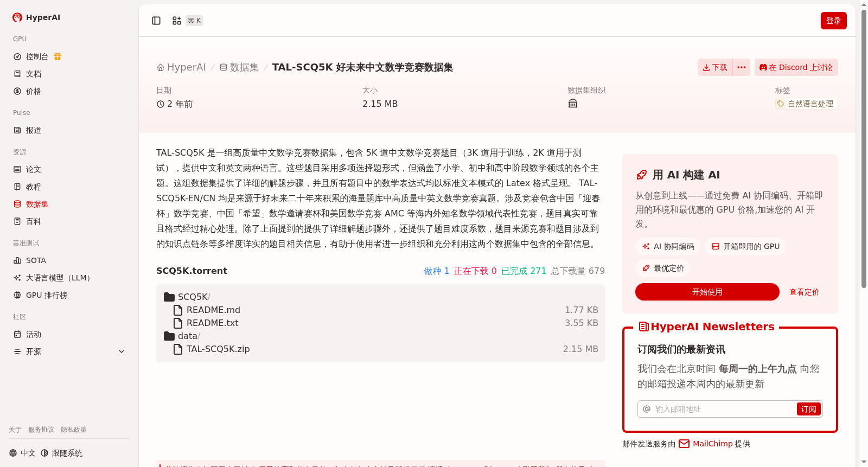This screenshot has height=467, width=868.
Task: Click the 下载 button
Action: [715, 67]
